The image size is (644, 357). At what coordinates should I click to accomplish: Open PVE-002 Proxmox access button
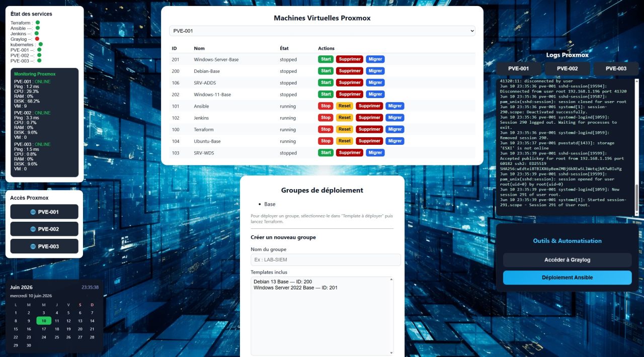pyautogui.click(x=44, y=229)
